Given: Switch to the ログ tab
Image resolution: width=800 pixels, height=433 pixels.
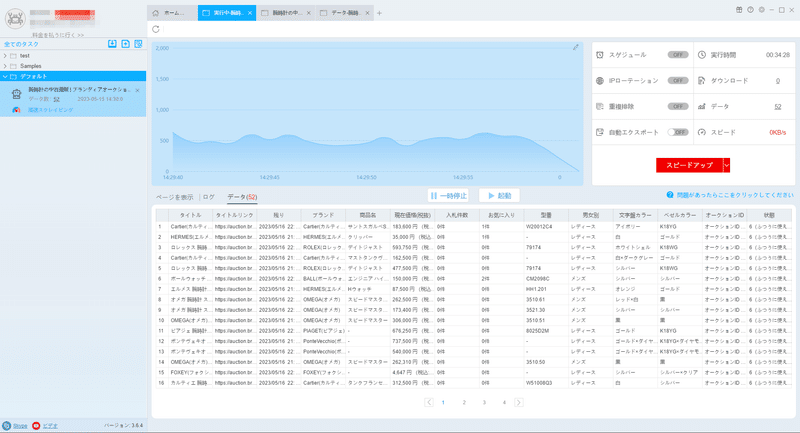Looking at the screenshot, I should click(x=209, y=197).
